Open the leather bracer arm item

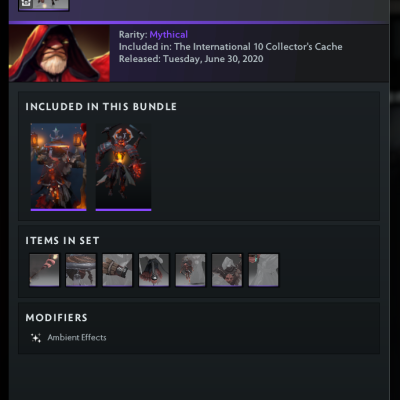coord(117,270)
